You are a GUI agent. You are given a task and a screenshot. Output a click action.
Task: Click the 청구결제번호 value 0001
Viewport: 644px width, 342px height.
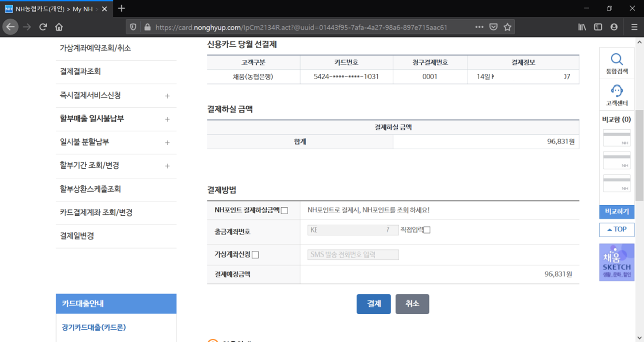click(430, 77)
